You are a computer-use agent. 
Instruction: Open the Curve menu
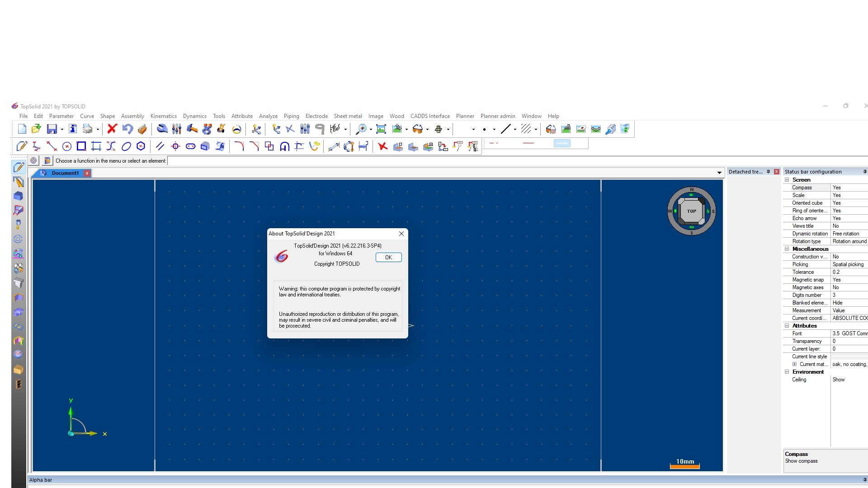click(x=87, y=116)
